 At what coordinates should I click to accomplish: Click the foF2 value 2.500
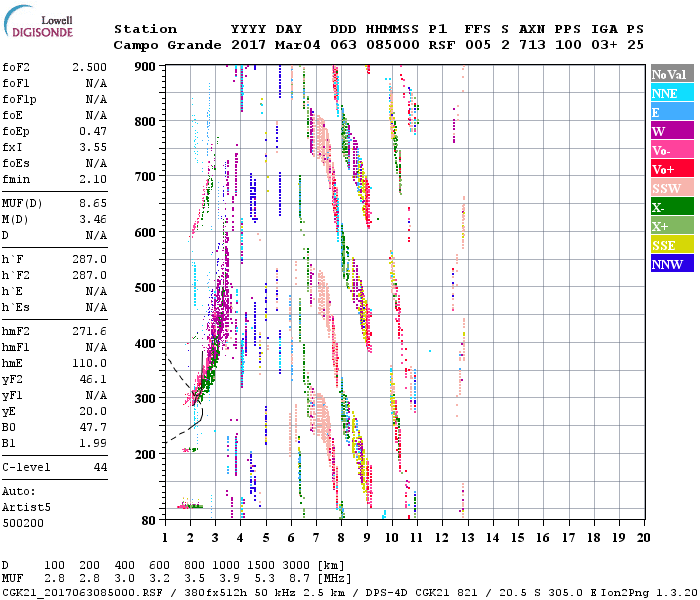pyautogui.click(x=89, y=67)
